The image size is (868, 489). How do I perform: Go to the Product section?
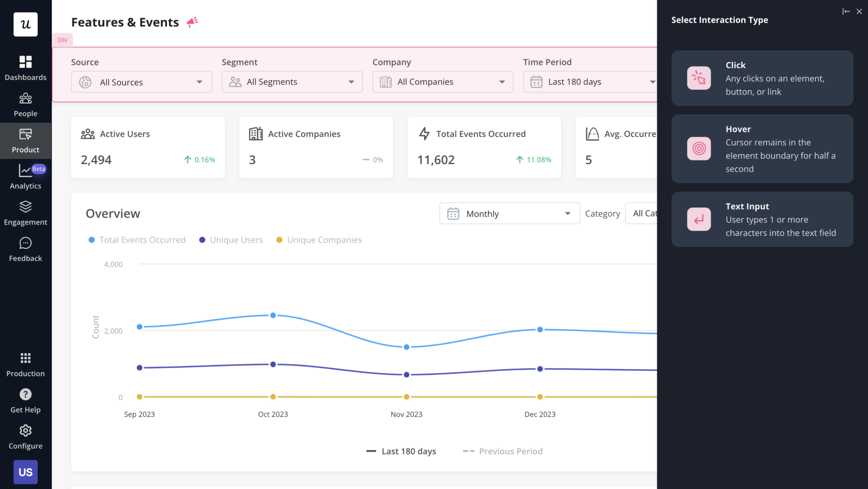[x=25, y=140]
